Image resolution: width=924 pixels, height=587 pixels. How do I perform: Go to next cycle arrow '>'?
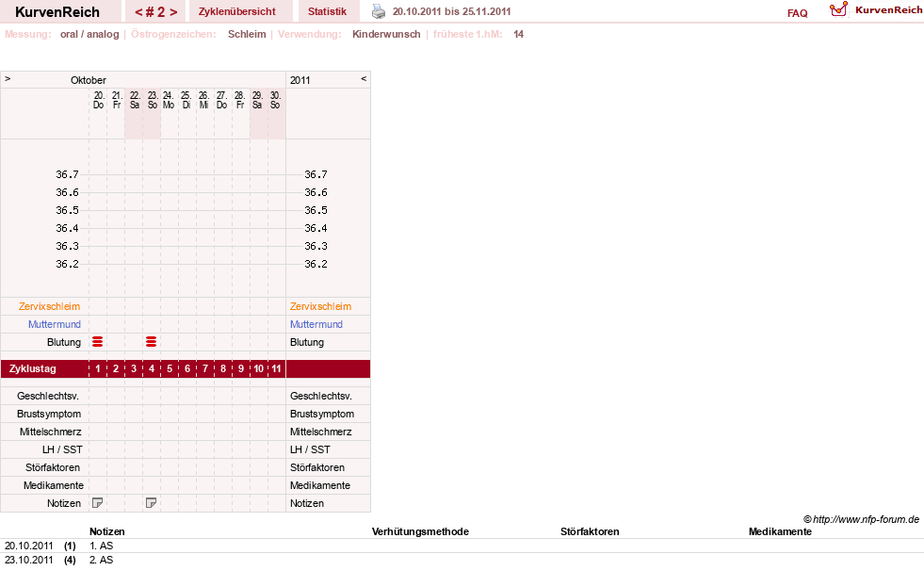pyautogui.click(x=173, y=12)
